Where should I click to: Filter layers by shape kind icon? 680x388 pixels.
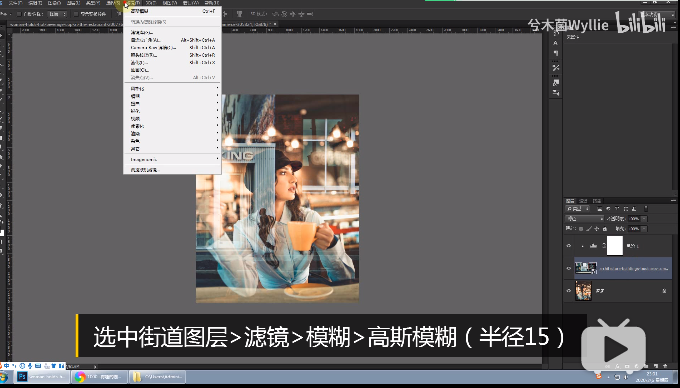click(626, 209)
